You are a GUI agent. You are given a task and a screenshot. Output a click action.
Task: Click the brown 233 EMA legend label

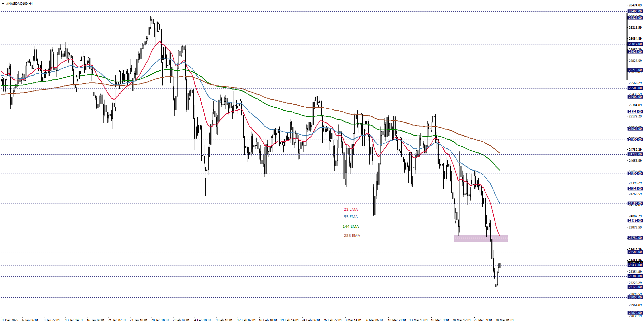tap(351, 236)
